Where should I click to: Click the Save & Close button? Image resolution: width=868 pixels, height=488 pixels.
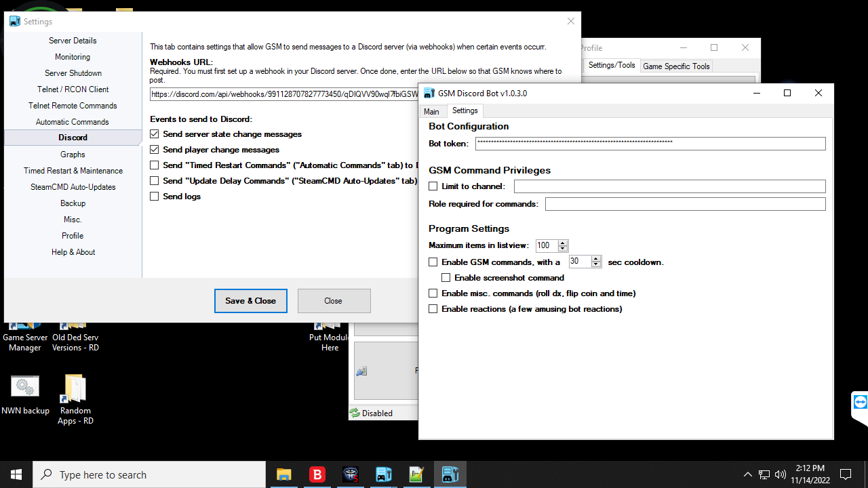(x=251, y=301)
